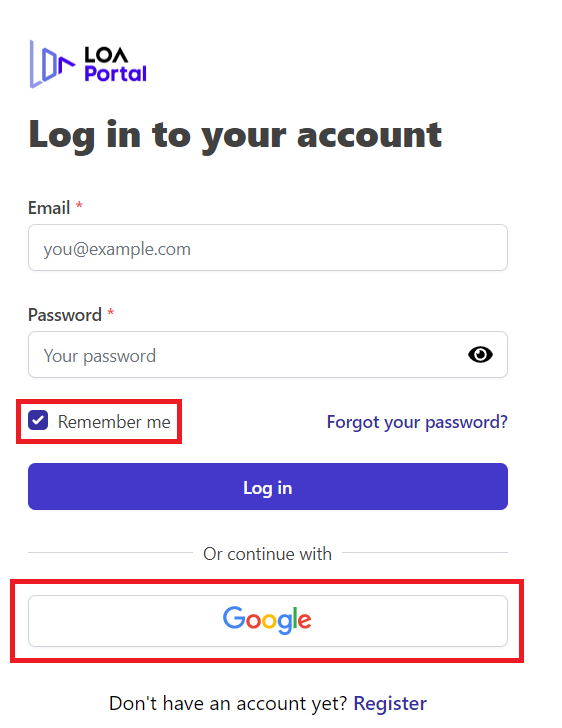
Task: Click the 'Remember me' label text
Action: (114, 422)
